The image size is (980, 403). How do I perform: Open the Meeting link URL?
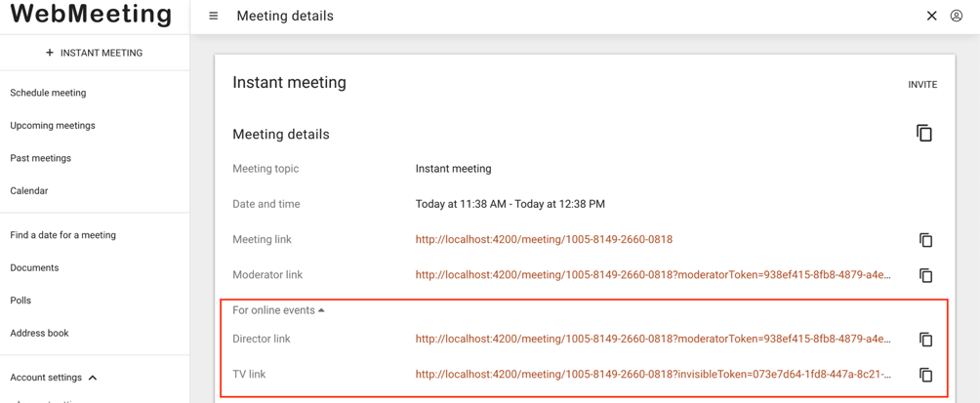[x=544, y=239]
